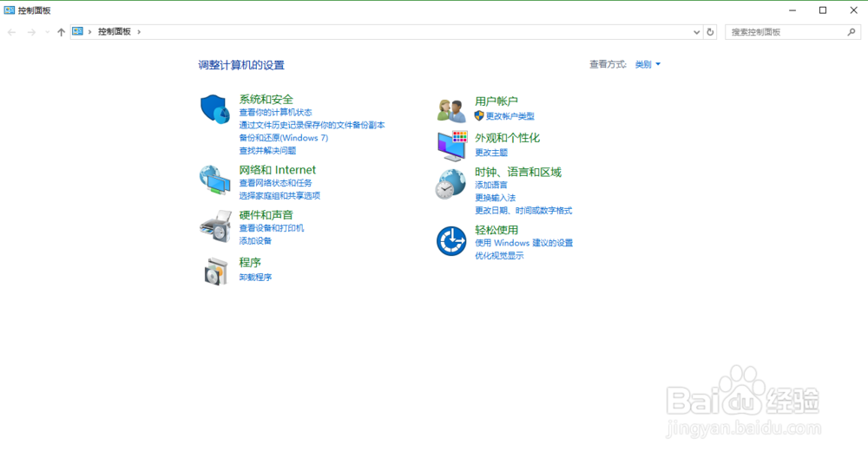This screenshot has width=868, height=458.
Task: Open the 硬件和声音 printer icon
Action: (215, 226)
